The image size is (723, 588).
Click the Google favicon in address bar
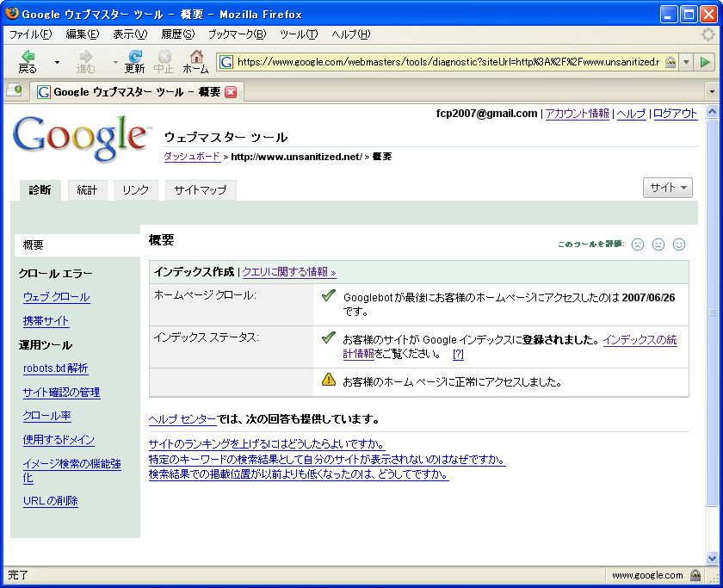tap(226, 62)
